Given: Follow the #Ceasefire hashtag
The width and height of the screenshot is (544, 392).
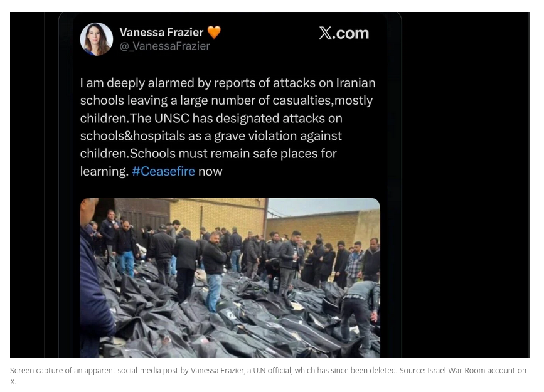Looking at the screenshot, I should pos(163,171).
